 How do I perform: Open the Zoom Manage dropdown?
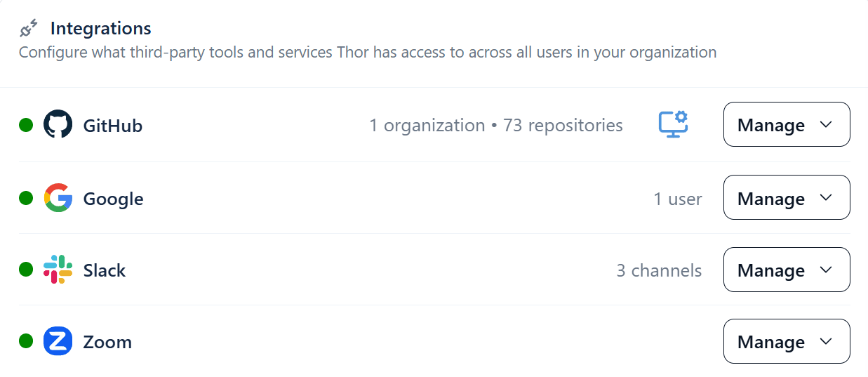787,341
